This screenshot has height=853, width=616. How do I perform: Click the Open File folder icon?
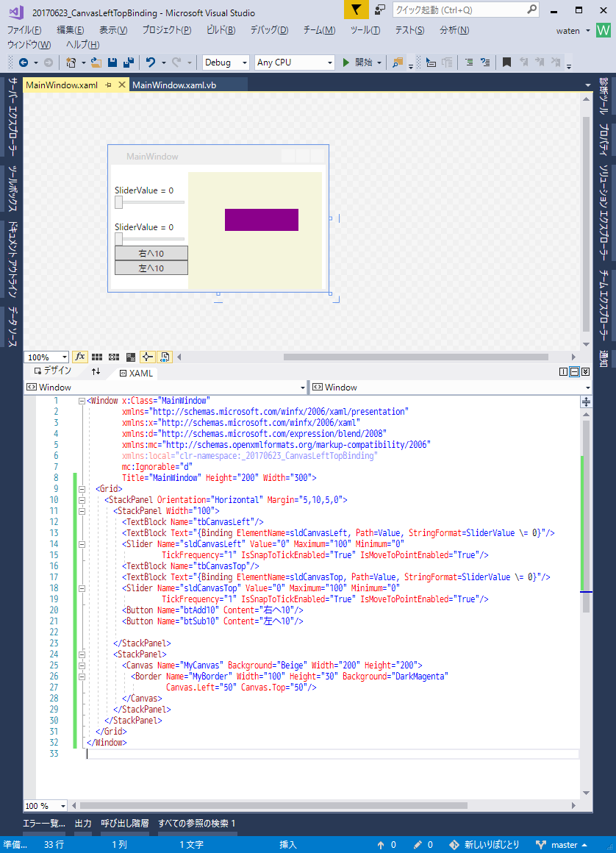coord(96,63)
